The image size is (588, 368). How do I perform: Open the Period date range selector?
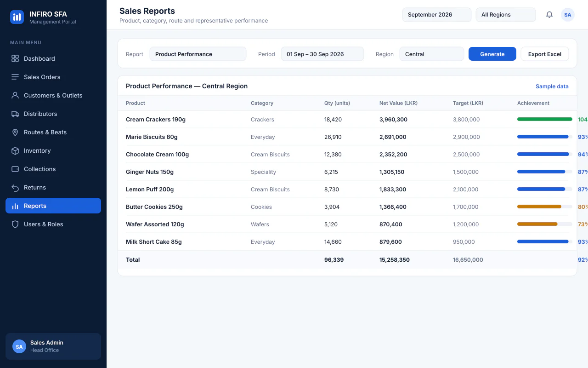[x=322, y=54]
